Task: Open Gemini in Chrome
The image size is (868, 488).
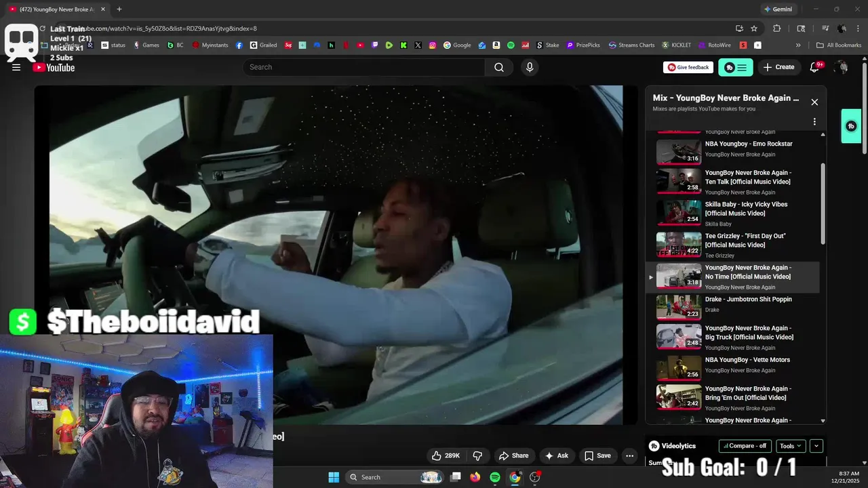Action: pos(778,9)
